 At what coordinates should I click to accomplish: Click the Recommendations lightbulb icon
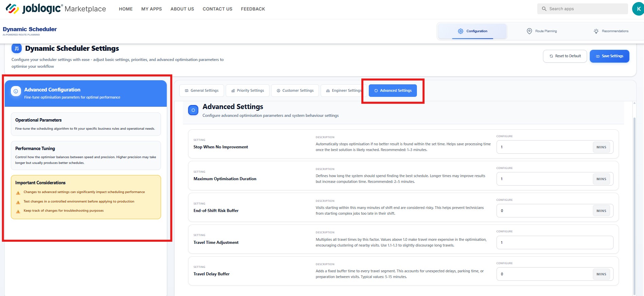point(596,31)
